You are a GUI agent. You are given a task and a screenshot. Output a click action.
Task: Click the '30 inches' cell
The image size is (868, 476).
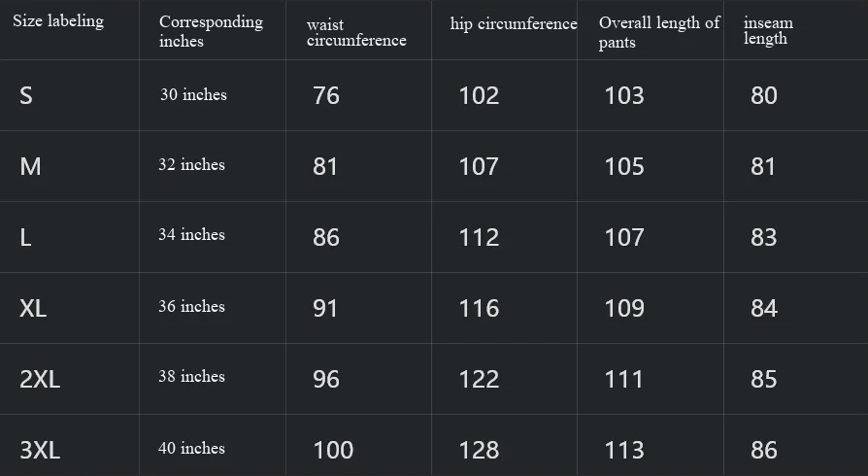193,94
